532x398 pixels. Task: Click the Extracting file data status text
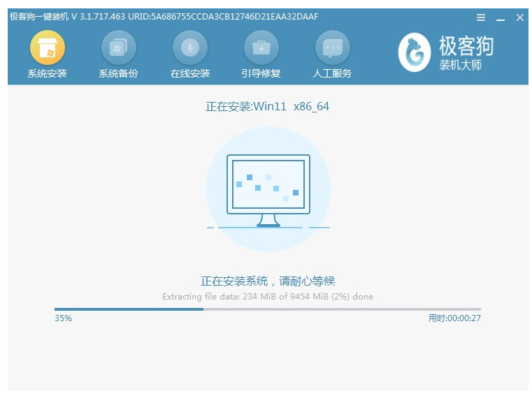pos(268,297)
